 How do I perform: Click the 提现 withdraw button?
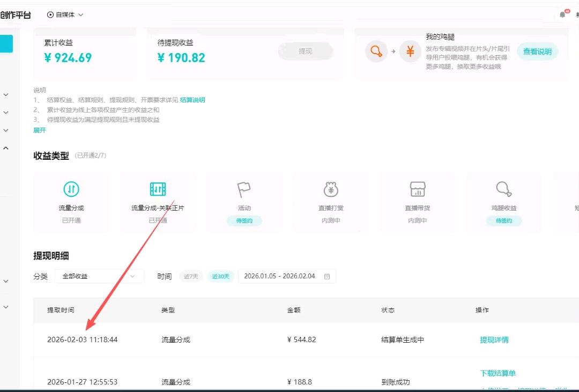[305, 51]
